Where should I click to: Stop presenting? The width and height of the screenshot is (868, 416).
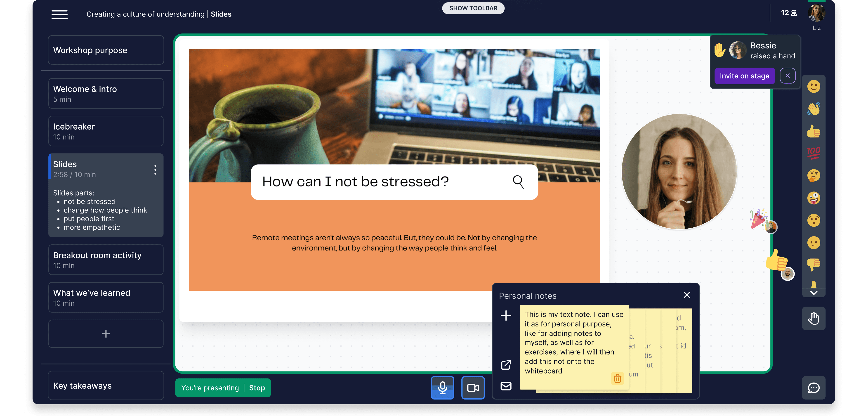coord(257,388)
